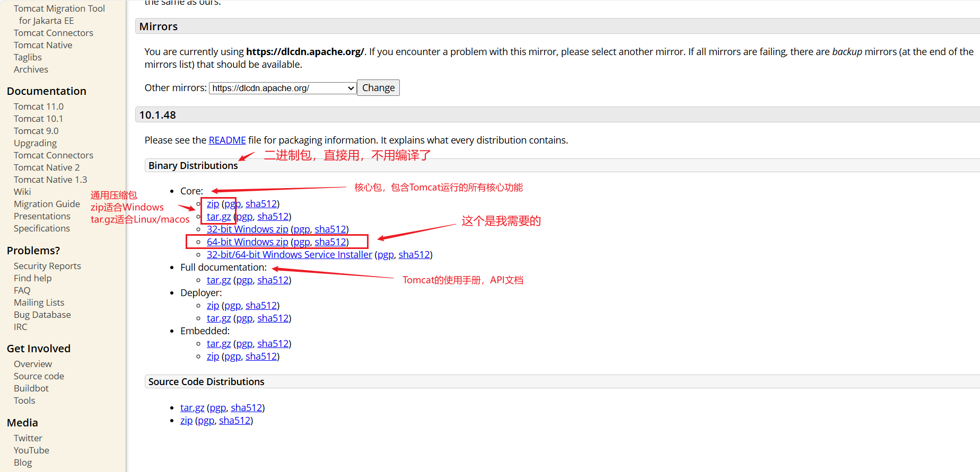
Task: Open Archives in sidebar
Action: tap(31, 69)
